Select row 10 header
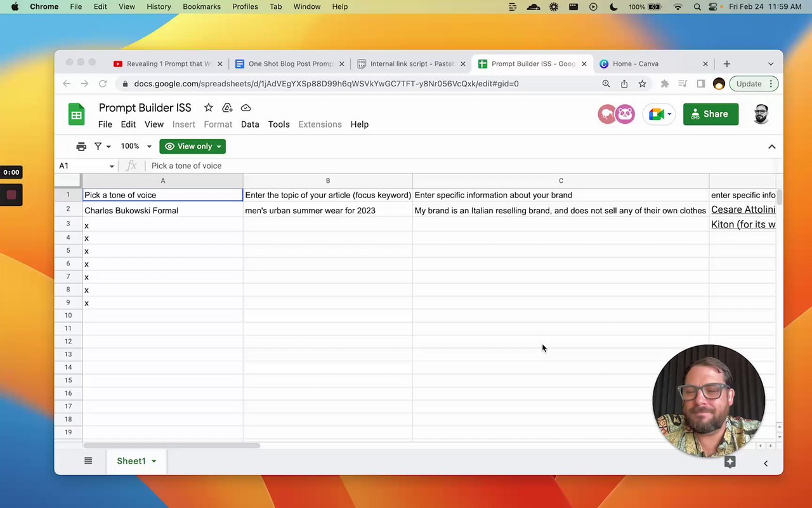 point(68,316)
